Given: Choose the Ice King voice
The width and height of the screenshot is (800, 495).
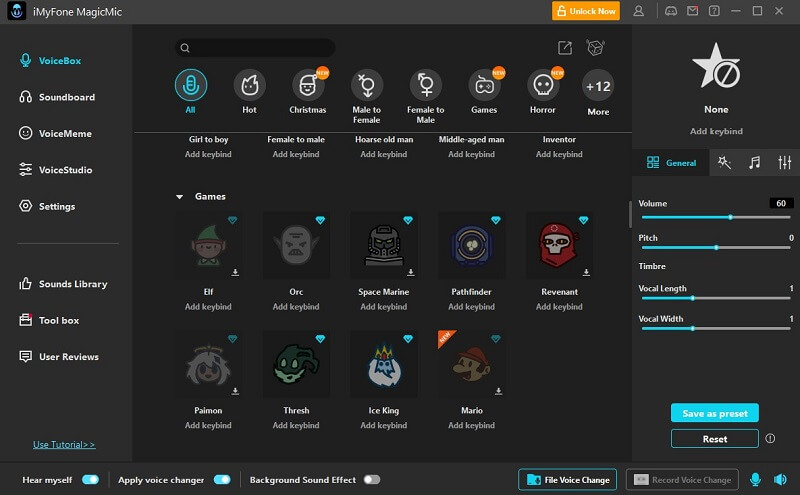Looking at the screenshot, I should point(384,364).
